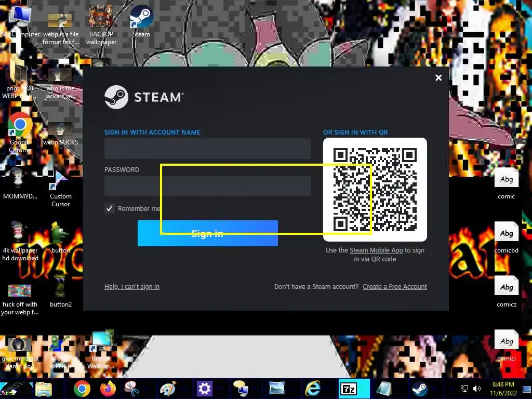
Task: Select the 'who is the jackass' desktop file
Action: [60, 84]
